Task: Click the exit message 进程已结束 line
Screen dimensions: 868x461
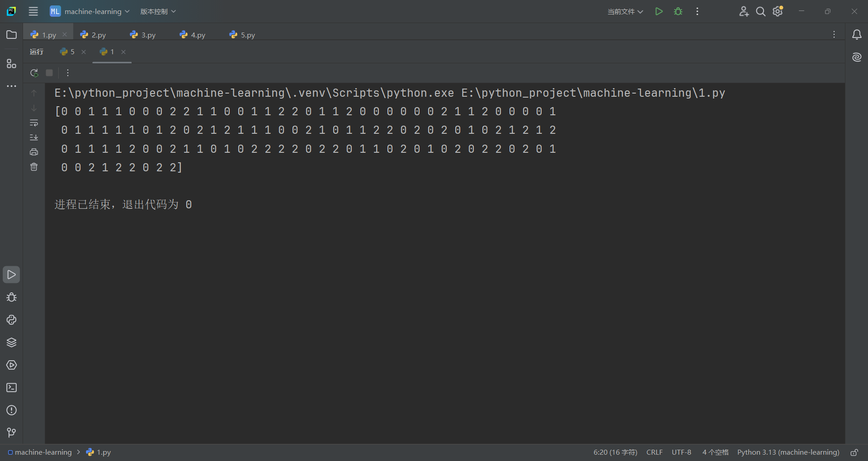Action: 123,205
